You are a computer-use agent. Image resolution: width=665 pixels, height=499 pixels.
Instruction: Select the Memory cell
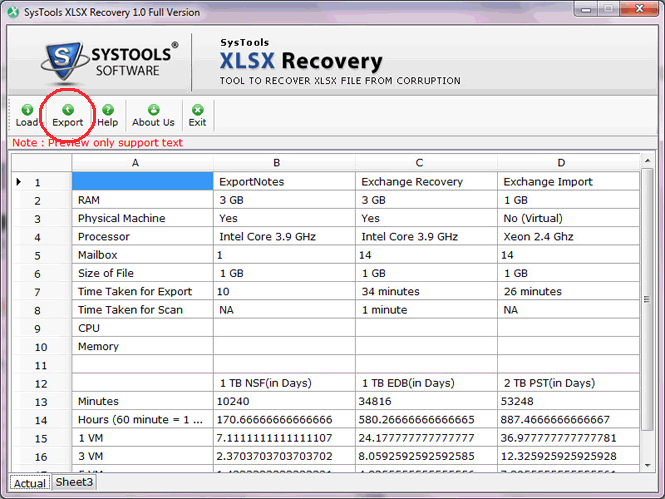click(x=142, y=346)
